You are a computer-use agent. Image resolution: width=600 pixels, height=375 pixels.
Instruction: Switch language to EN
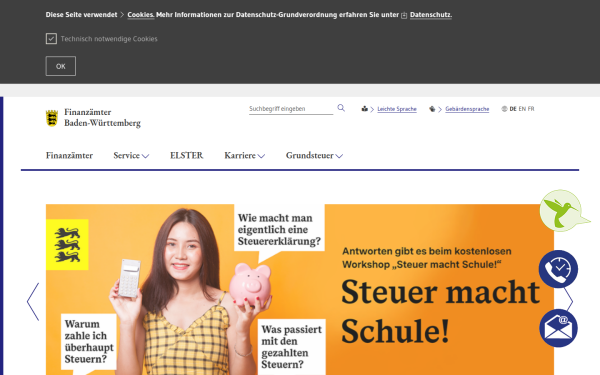pos(522,109)
